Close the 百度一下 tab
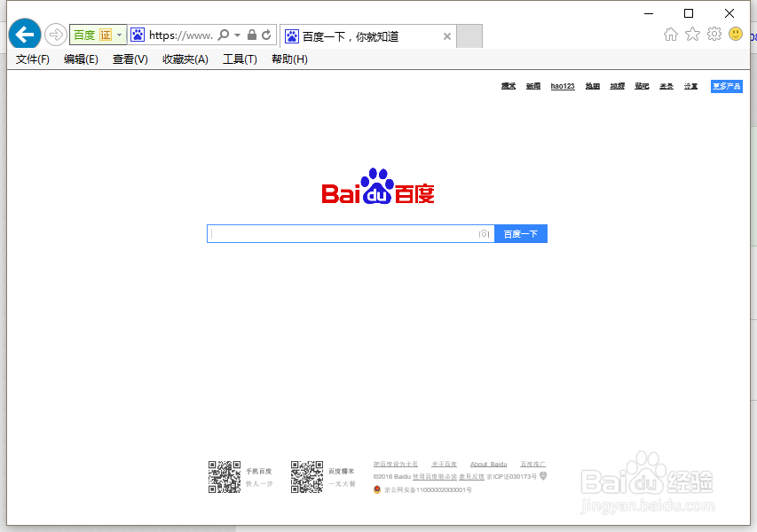The height and width of the screenshot is (532, 757). pyautogui.click(x=447, y=36)
